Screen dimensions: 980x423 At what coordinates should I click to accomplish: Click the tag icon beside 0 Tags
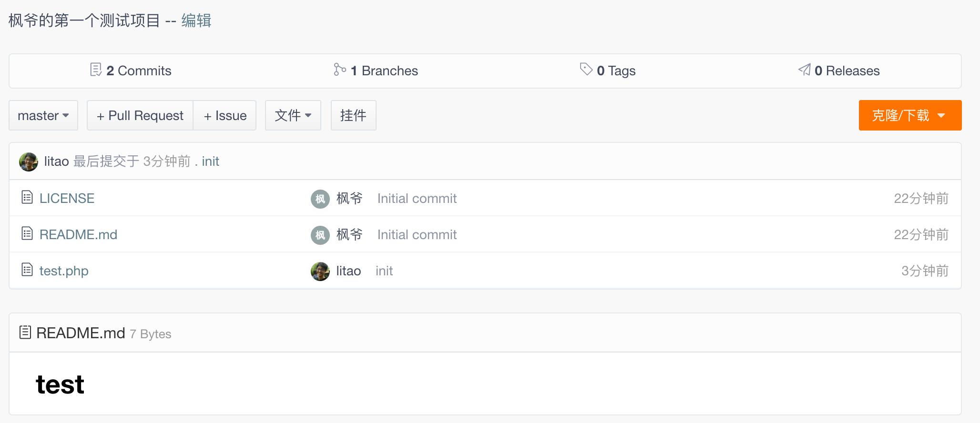[586, 69]
